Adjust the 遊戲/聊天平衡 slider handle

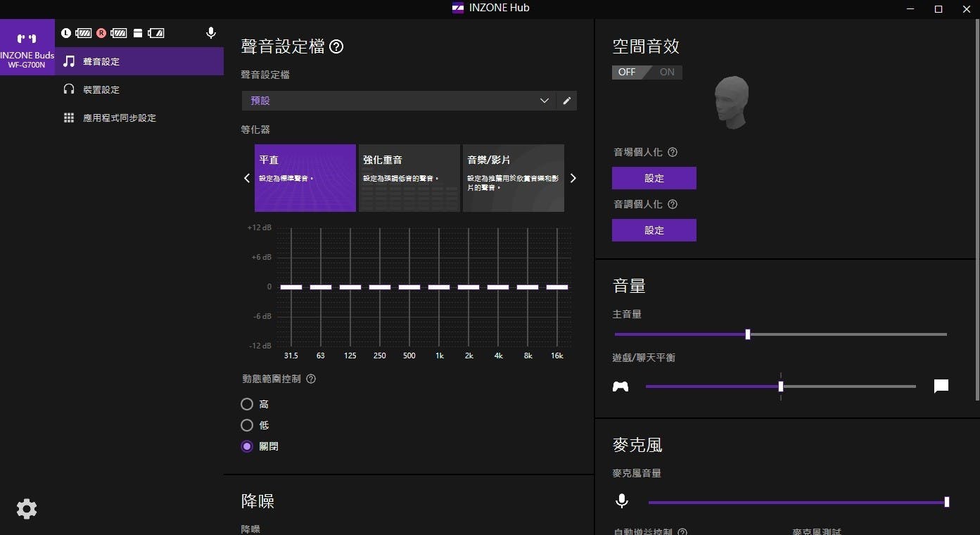pyautogui.click(x=781, y=386)
